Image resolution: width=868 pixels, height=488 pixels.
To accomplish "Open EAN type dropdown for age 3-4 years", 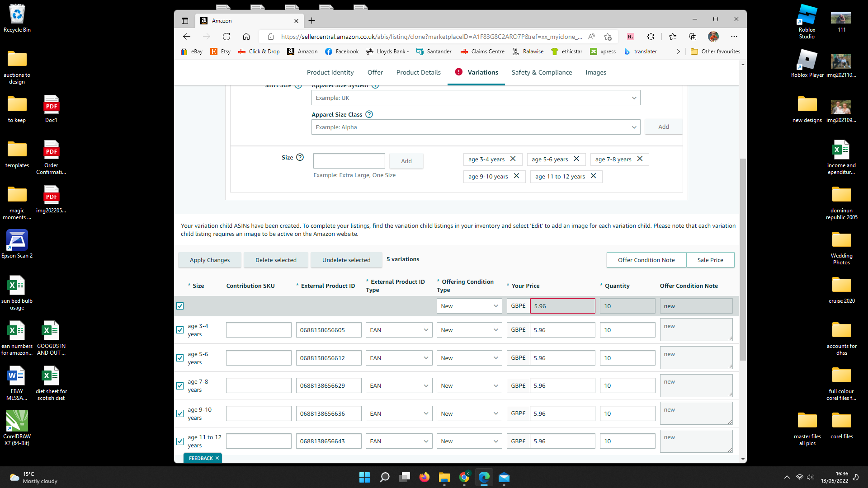I will [399, 330].
